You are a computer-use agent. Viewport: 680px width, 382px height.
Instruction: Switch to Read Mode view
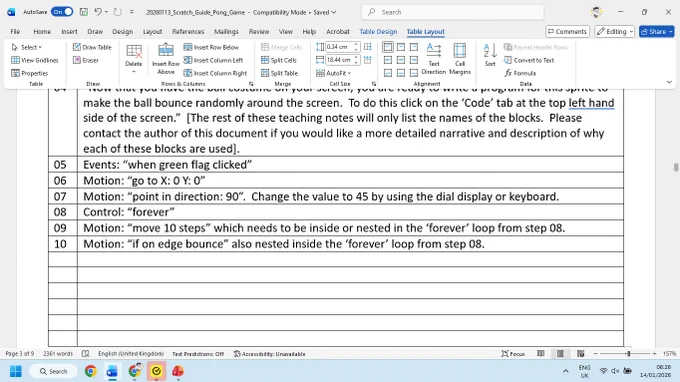point(541,354)
